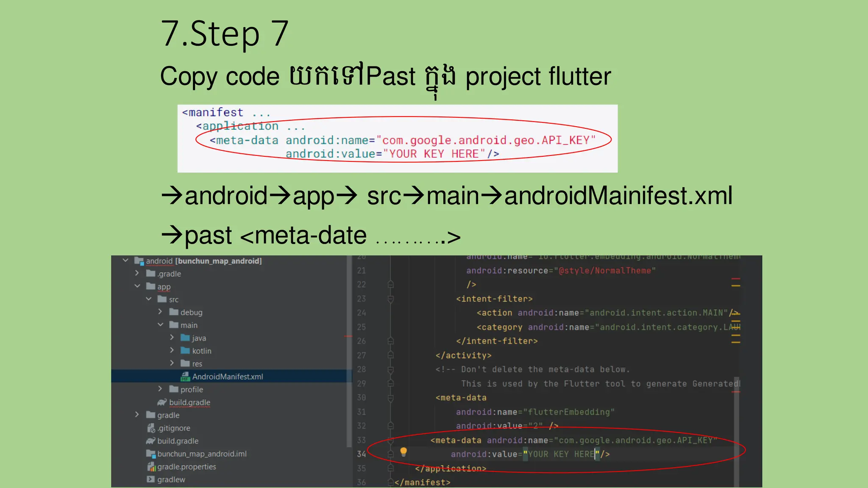
Task: Expand the res folder chevron
Action: point(172,363)
